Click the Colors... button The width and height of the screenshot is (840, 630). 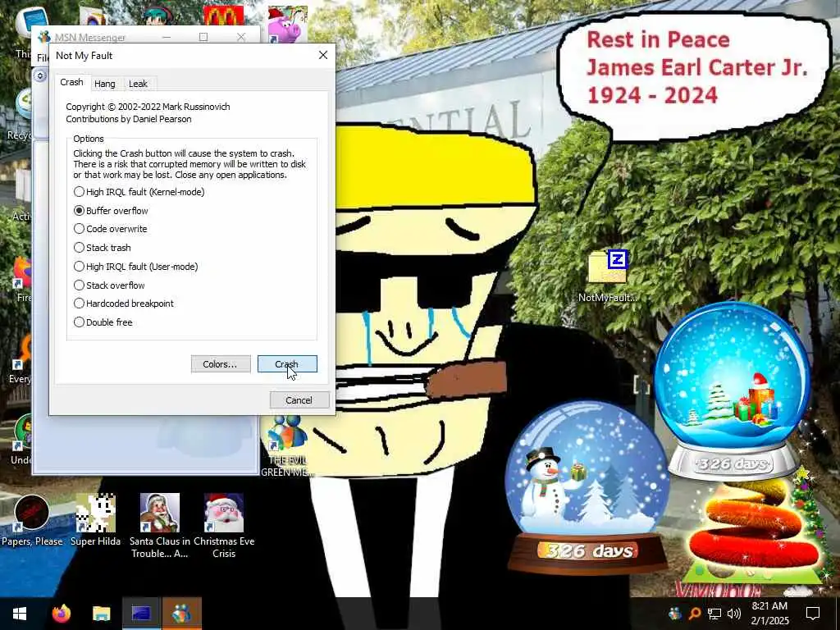pyautogui.click(x=220, y=364)
